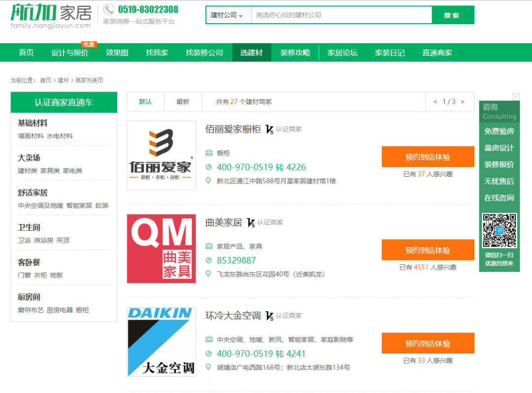Click the phone icon beside 400-970-0519 转 4241
The width and height of the screenshot is (532, 393).
209,354
